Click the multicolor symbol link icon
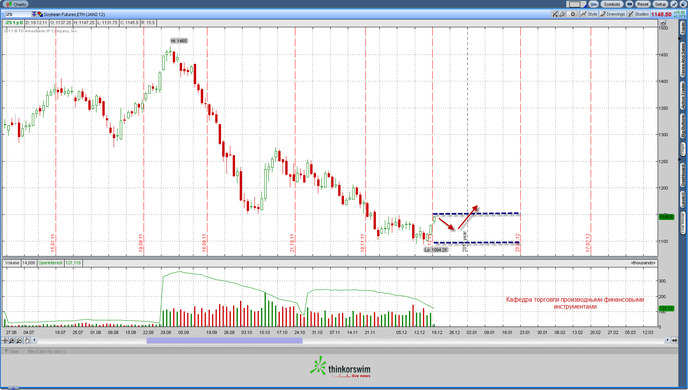This screenshot has width=688, height=390. [40, 14]
